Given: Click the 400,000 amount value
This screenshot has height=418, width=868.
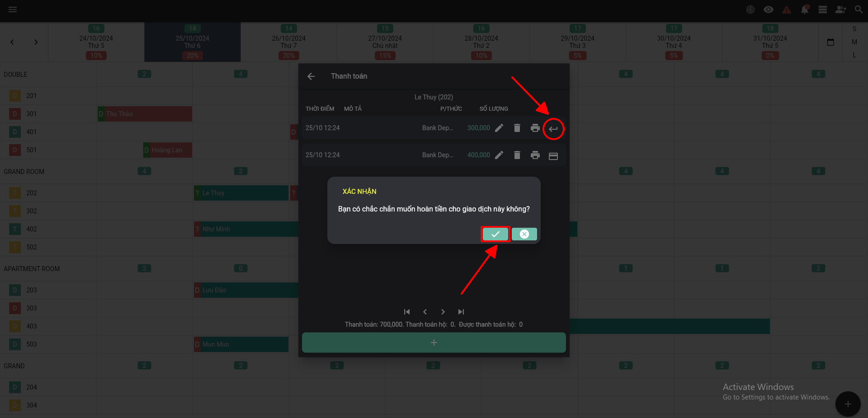Looking at the screenshot, I should pyautogui.click(x=479, y=155).
